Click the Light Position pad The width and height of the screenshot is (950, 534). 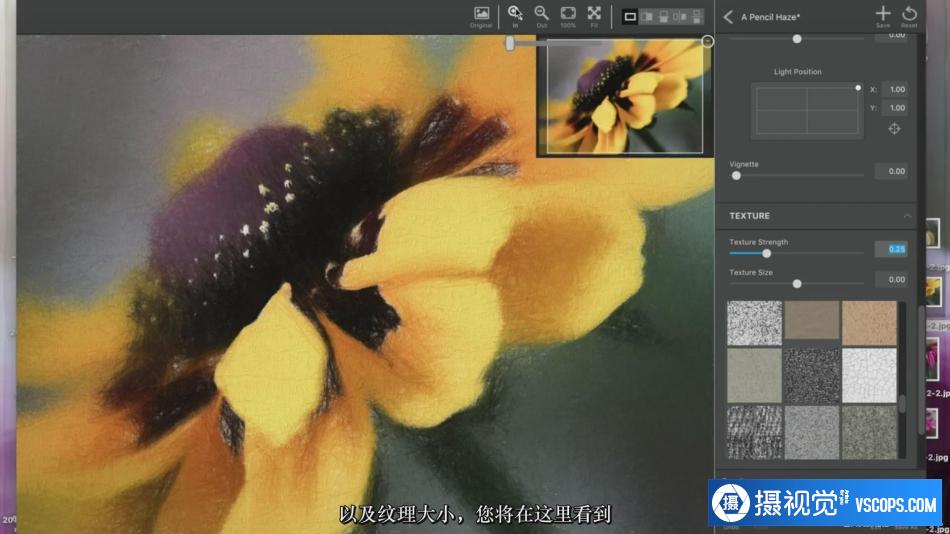(x=807, y=111)
